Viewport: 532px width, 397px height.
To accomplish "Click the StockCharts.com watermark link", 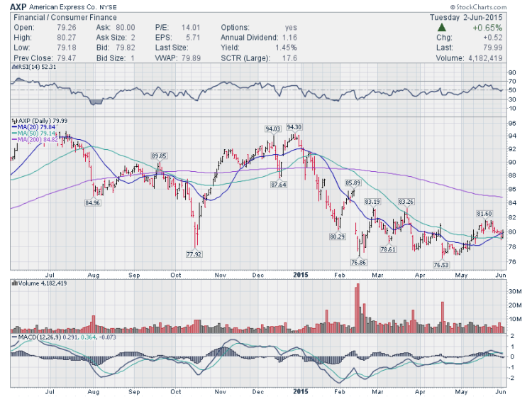I will [x=478, y=7].
